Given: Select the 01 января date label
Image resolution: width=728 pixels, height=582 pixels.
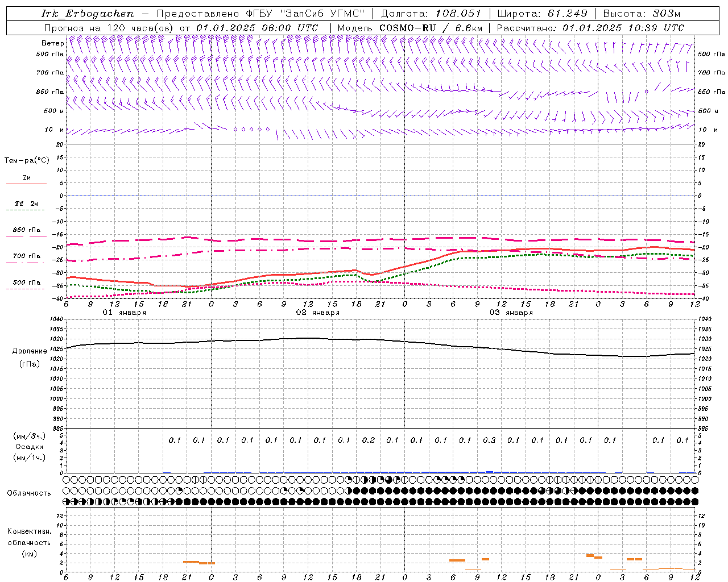Looking at the screenshot, I should click(x=124, y=313).
